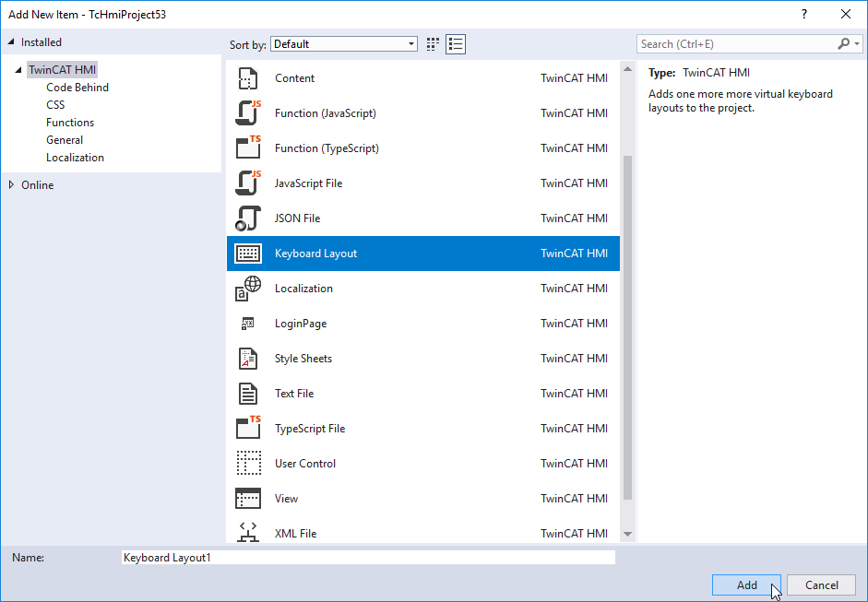The height and width of the screenshot is (602, 868).
Task: Select the Text File icon
Action: (248, 394)
